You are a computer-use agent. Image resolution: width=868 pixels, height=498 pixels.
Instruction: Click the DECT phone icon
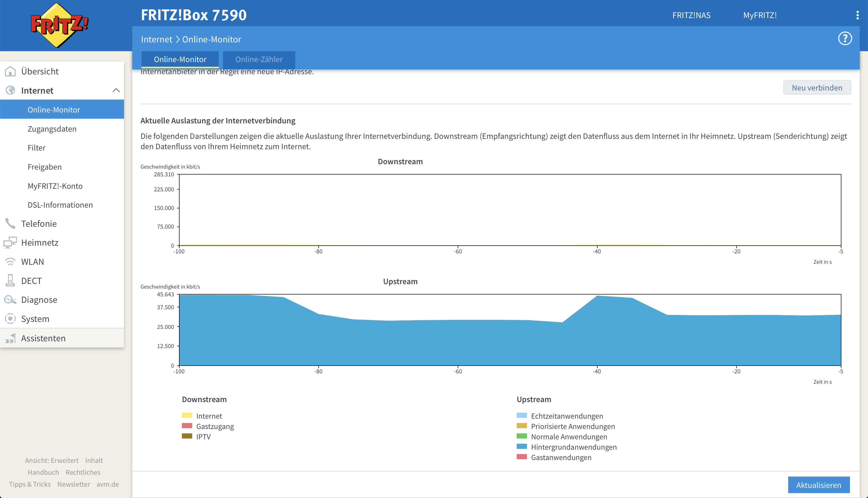click(10, 281)
